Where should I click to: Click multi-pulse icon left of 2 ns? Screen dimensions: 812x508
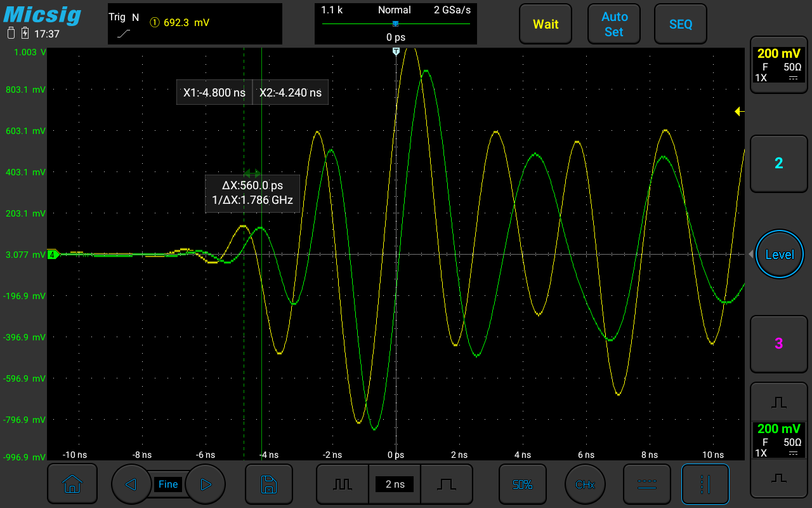coord(343,485)
